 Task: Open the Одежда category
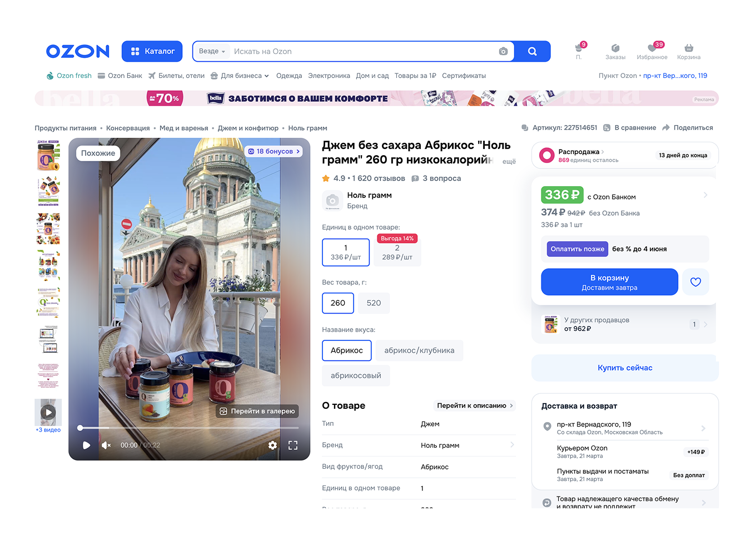point(289,76)
